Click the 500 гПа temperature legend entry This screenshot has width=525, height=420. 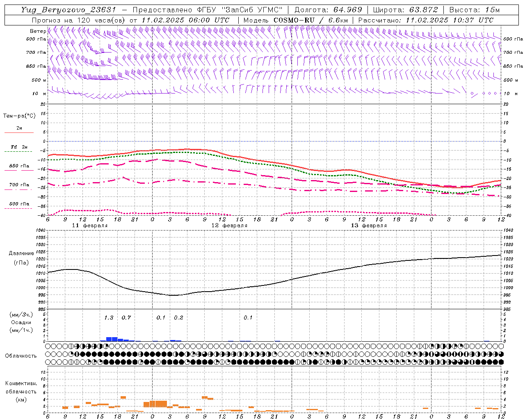(x=19, y=204)
